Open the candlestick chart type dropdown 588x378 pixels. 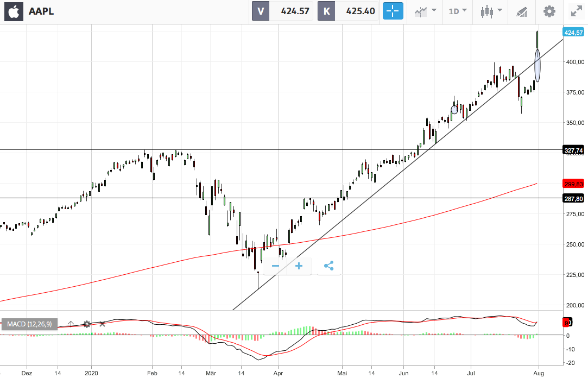tap(491, 11)
